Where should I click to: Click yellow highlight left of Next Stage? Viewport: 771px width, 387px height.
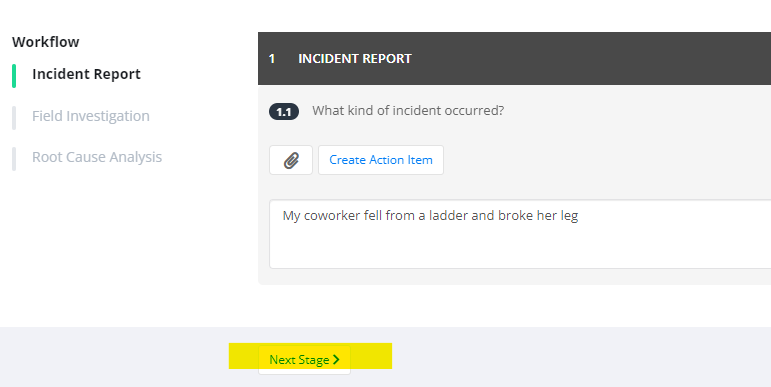(244, 356)
